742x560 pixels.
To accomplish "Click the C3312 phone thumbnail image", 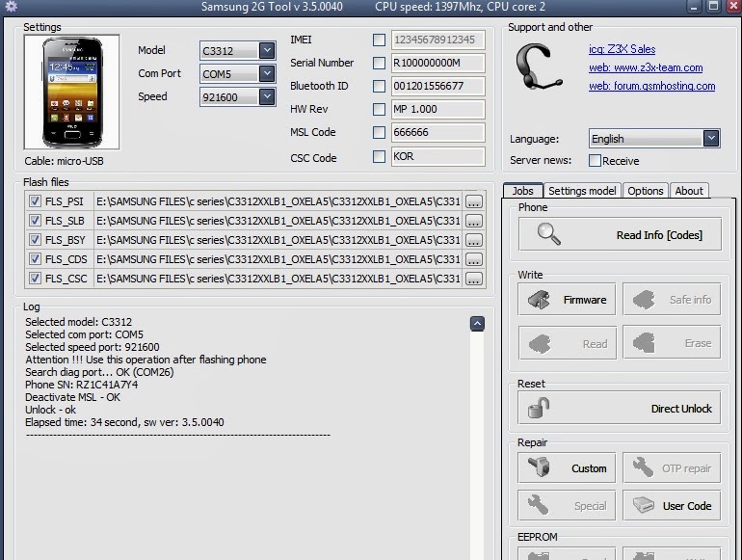I will click(72, 93).
